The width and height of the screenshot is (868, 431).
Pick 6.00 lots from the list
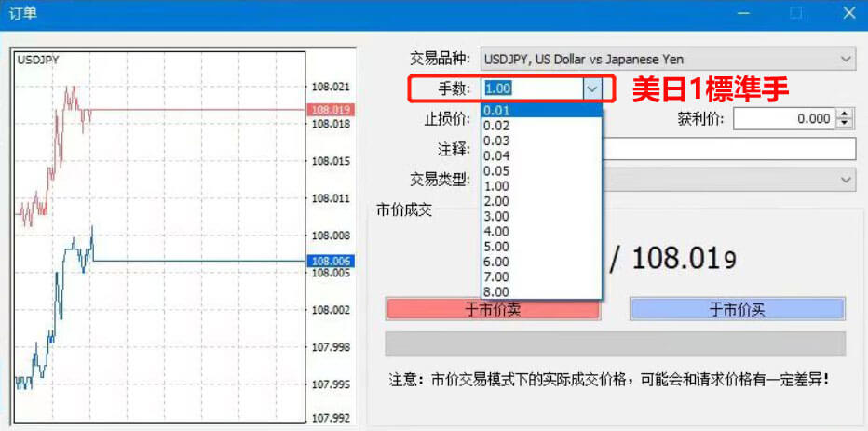point(541,262)
